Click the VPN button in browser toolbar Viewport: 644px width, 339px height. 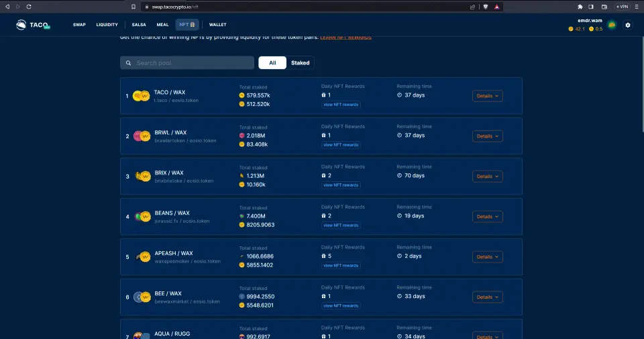click(x=623, y=7)
